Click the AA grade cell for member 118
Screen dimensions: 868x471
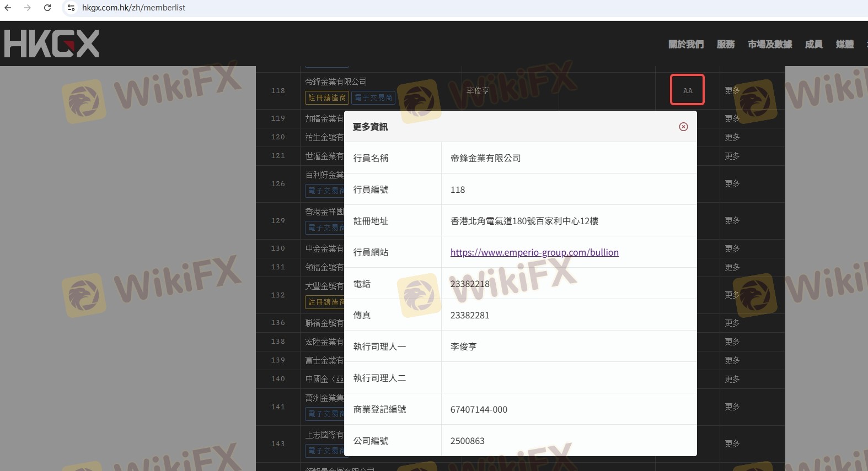pyautogui.click(x=687, y=90)
